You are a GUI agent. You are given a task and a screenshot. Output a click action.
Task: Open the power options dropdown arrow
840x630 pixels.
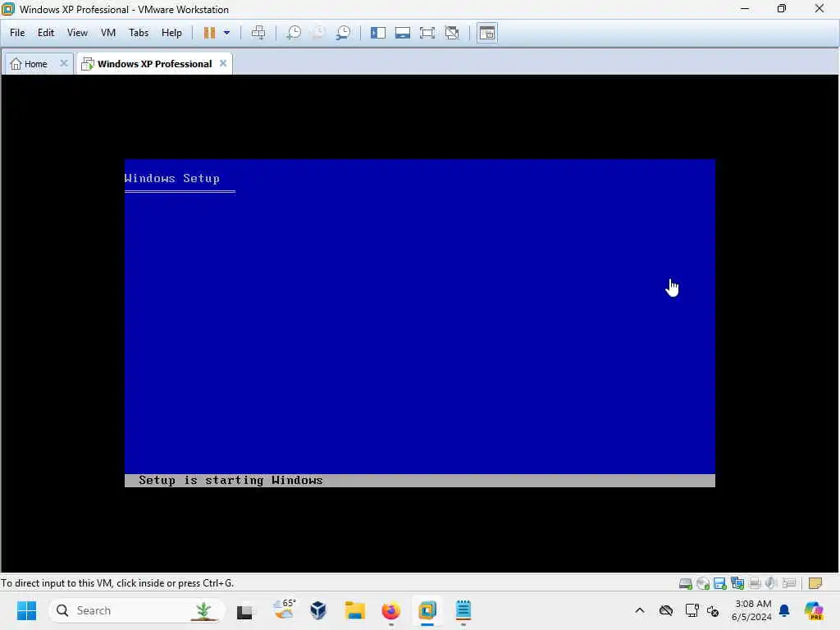(x=226, y=33)
